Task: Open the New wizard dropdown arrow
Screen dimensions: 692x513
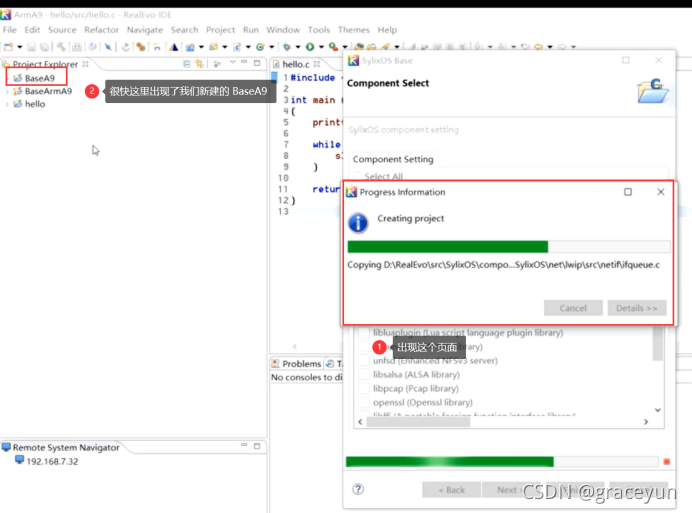Action: [x=19, y=47]
